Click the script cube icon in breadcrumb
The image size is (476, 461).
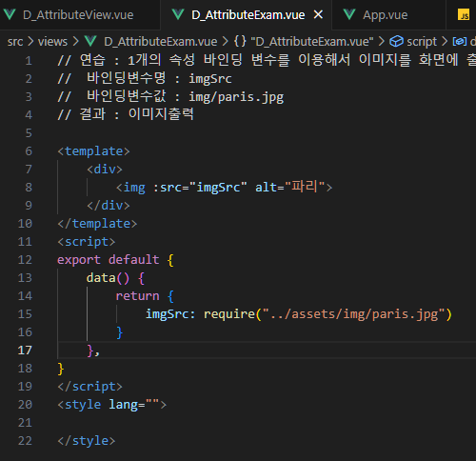click(x=396, y=41)
